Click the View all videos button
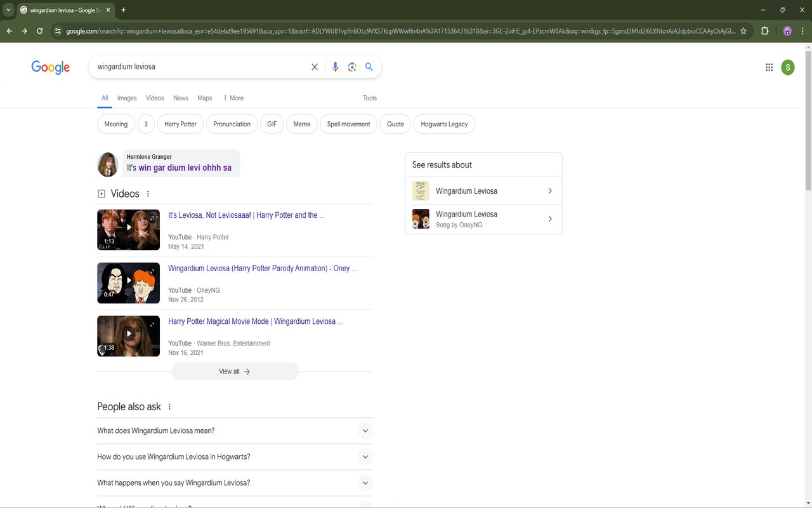812x508 pixels. (x=235, y=371)
